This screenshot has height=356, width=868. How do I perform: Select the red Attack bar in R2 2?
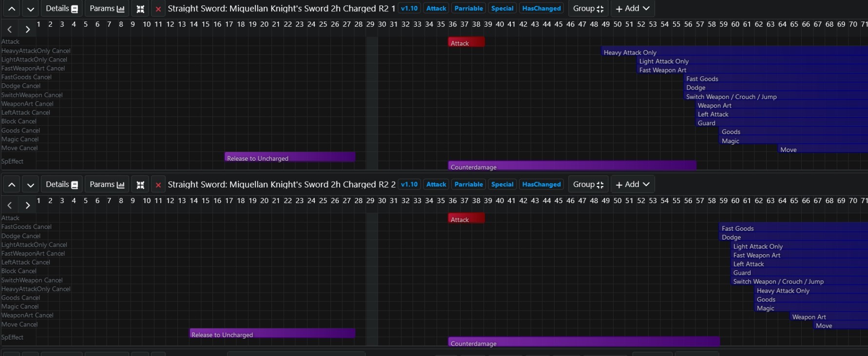(x=466, y=219)
